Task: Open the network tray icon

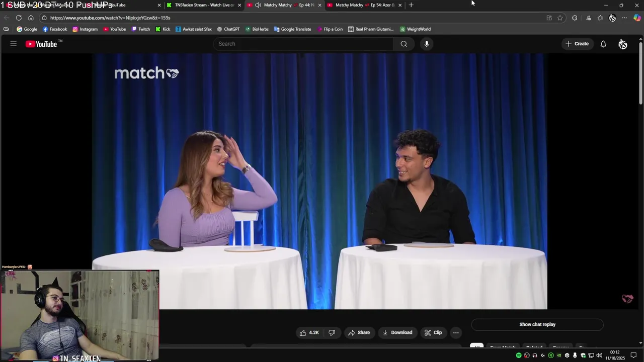Action: 591,355
